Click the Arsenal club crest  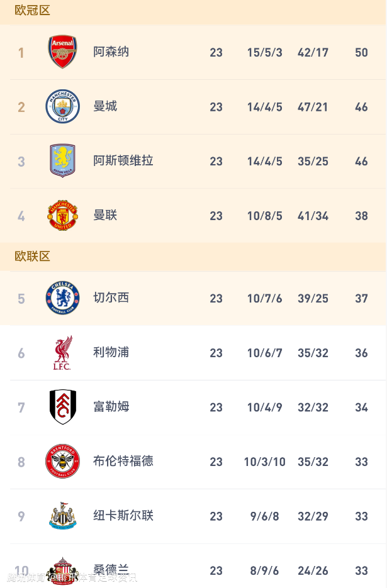[62, 52]
